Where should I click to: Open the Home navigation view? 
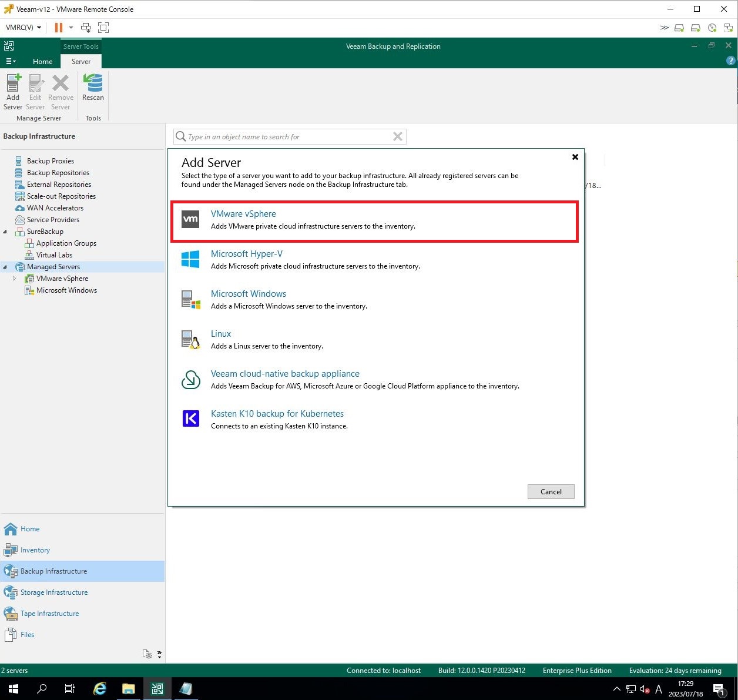coord(30,529)
